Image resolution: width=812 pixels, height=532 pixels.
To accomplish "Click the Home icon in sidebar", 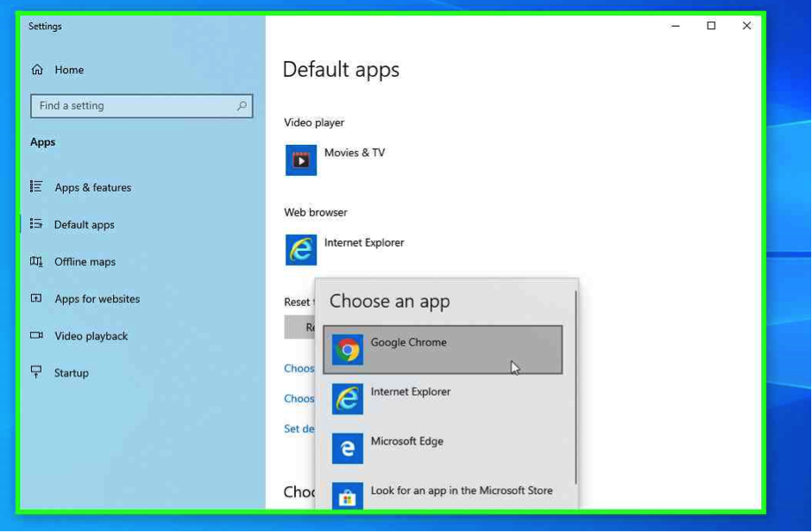I will pos(37,70).
